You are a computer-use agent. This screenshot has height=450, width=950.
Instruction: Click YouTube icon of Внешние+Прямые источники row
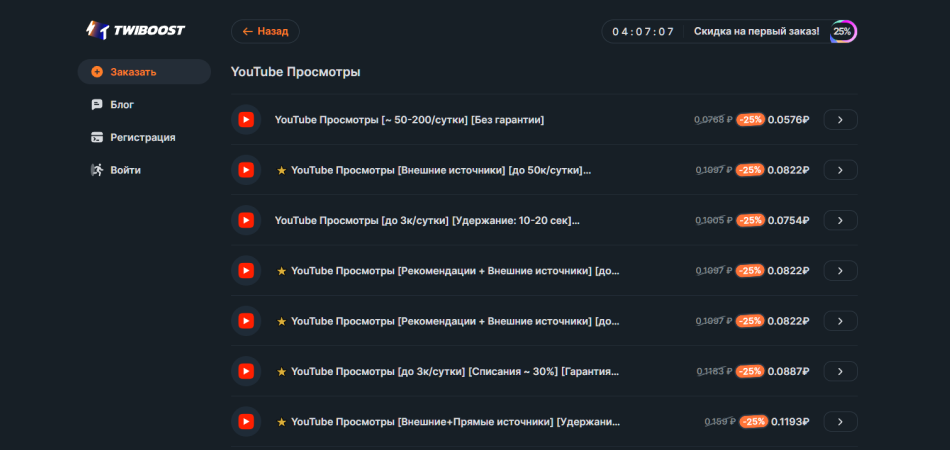[x=246, y=422]
